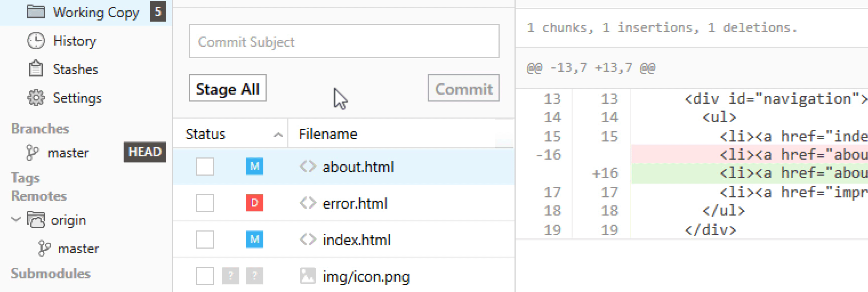Click the modified status badge for about.html
The image size is (868, 292).
pos(255,167)
